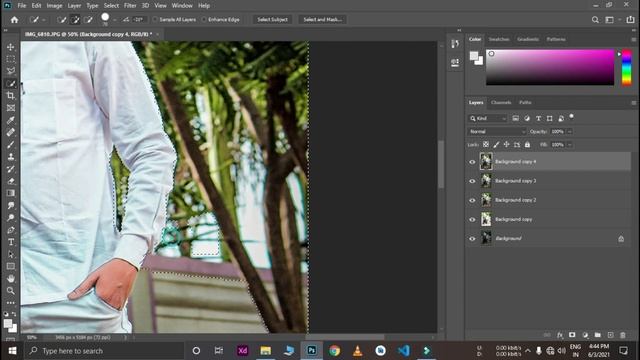
Task: Click the hue spectrum slider strip
Action: [627, 67]
